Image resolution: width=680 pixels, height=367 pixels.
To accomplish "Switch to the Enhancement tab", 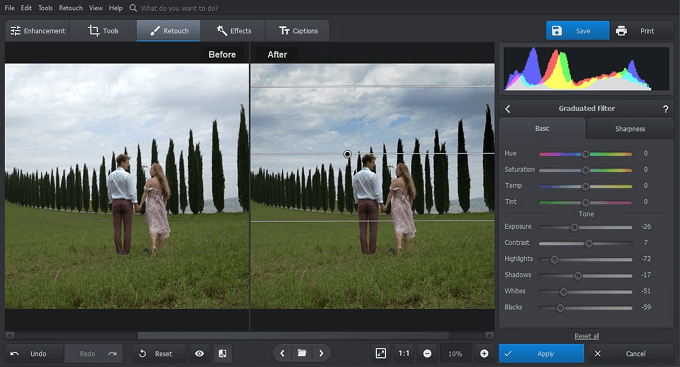I will coord(37,31).
